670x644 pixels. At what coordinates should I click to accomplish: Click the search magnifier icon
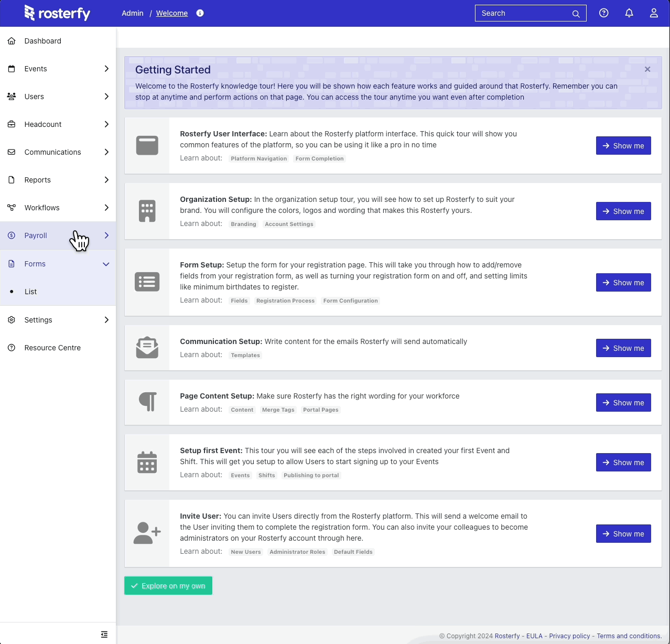click(576, 14)
